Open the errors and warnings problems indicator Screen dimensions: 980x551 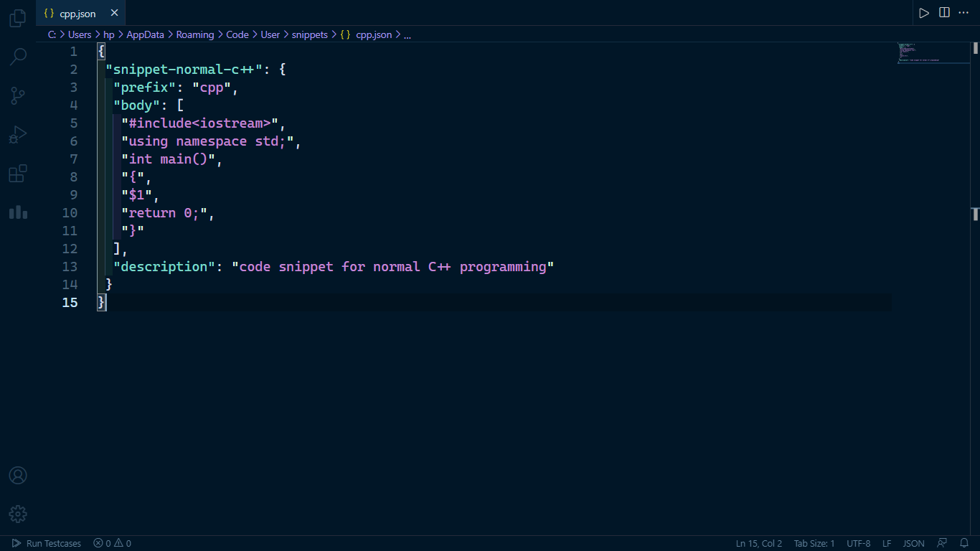(x=113, y=543)
